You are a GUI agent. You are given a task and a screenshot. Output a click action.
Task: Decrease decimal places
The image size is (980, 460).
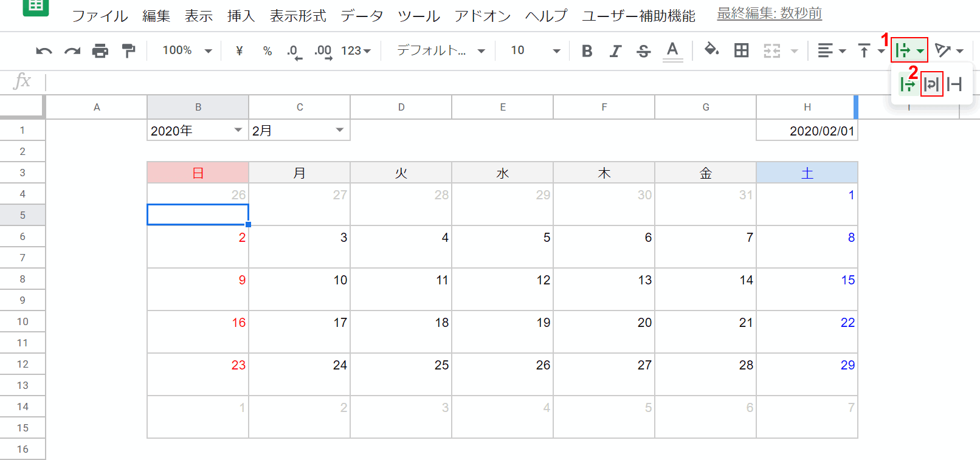tap(294, 52)
